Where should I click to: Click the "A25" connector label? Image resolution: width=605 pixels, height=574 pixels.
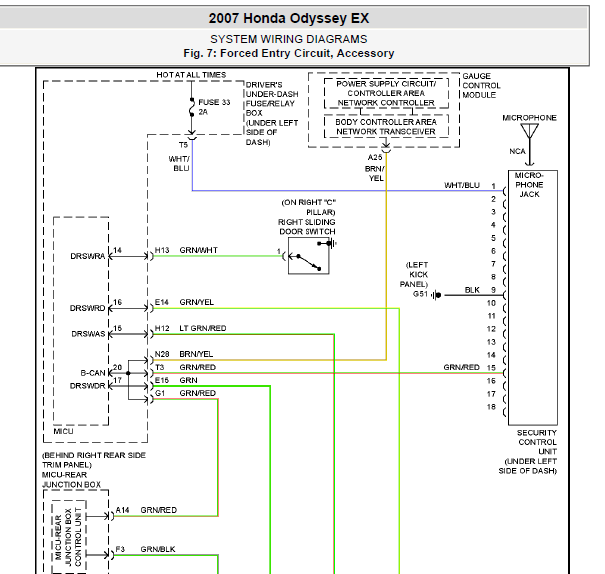(x=375, y=157)
